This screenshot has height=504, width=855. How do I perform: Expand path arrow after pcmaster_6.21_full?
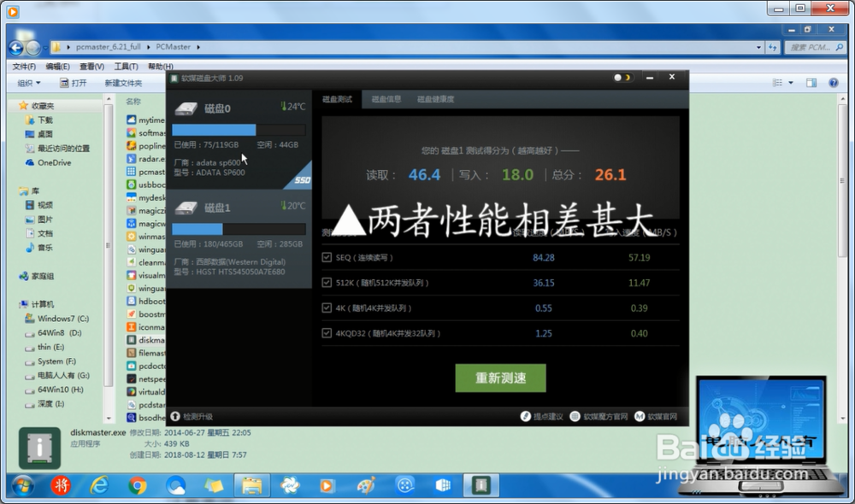[148, 47]
